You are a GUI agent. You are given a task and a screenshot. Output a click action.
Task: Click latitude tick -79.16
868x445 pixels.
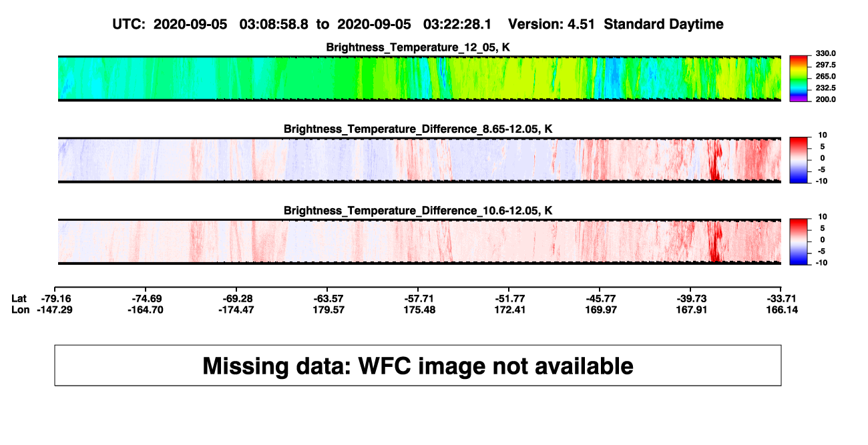(x=57, y=298)
